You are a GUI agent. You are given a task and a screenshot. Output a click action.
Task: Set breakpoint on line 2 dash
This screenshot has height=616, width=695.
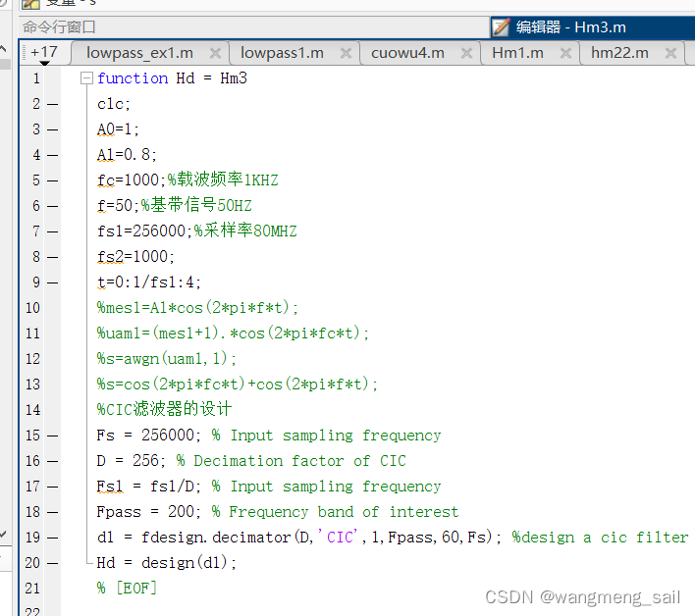pyautogui.click(x=52, y=105)
